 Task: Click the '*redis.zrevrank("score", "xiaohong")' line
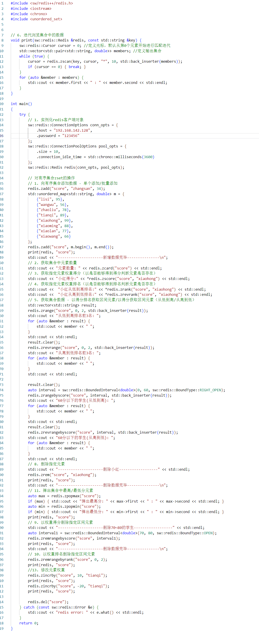(x=120, y=295)
